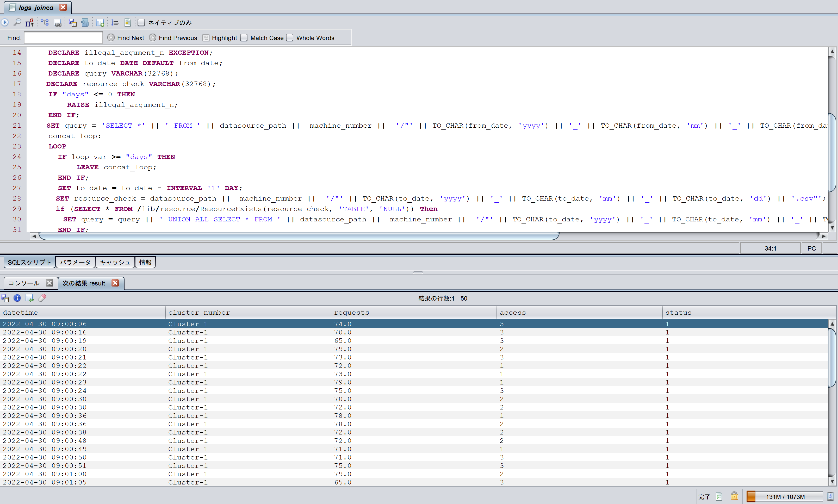
Task: Select the 次の結果 result tab
Action: pos(84,283)
